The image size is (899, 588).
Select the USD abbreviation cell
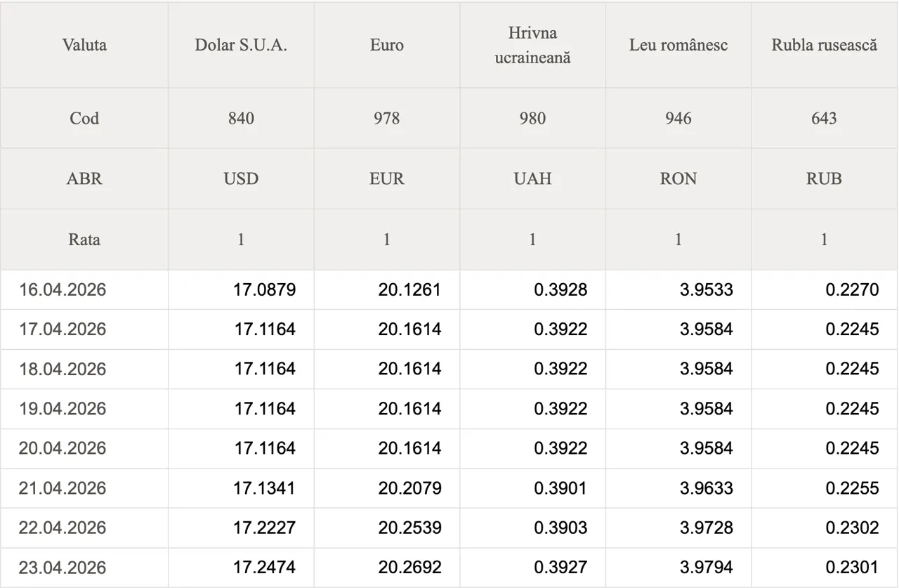tap(241, 178)
